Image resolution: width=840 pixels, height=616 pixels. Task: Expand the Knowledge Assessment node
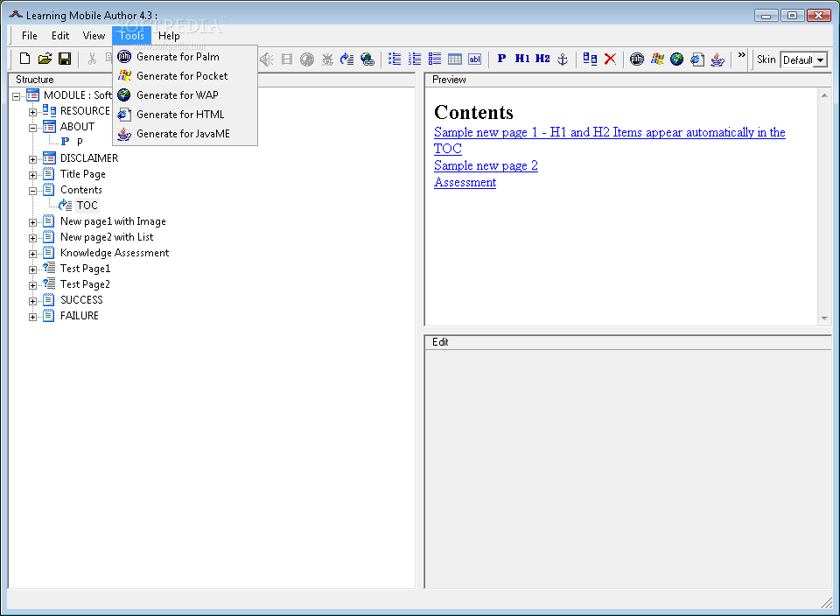pos(32,254)
